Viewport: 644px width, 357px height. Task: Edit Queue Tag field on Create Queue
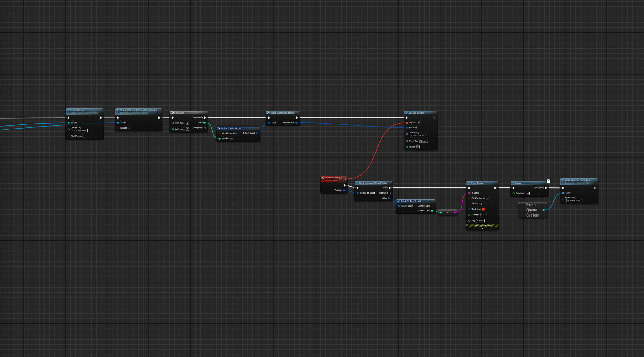[x=80, y=131]
